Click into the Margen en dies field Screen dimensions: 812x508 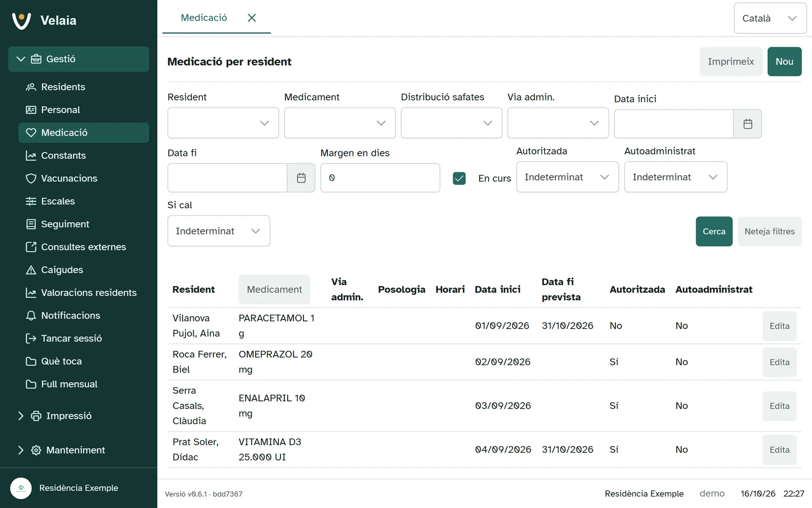coord(380,178)
